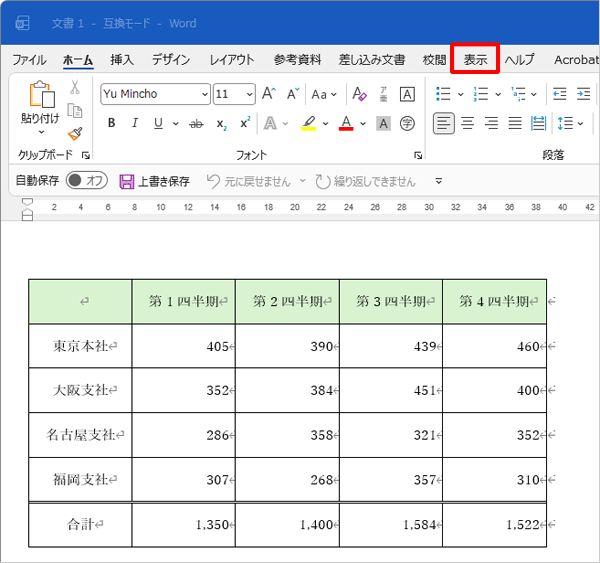600x563 pixels.
Task: Justify the paragraph text
Action: pos(515,123)
